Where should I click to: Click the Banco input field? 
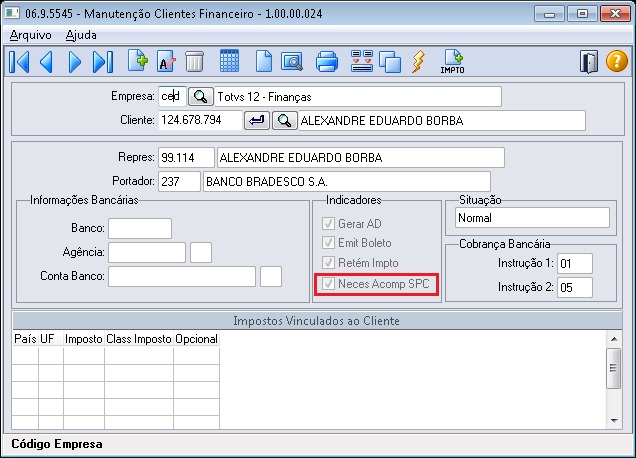[140, 228]
